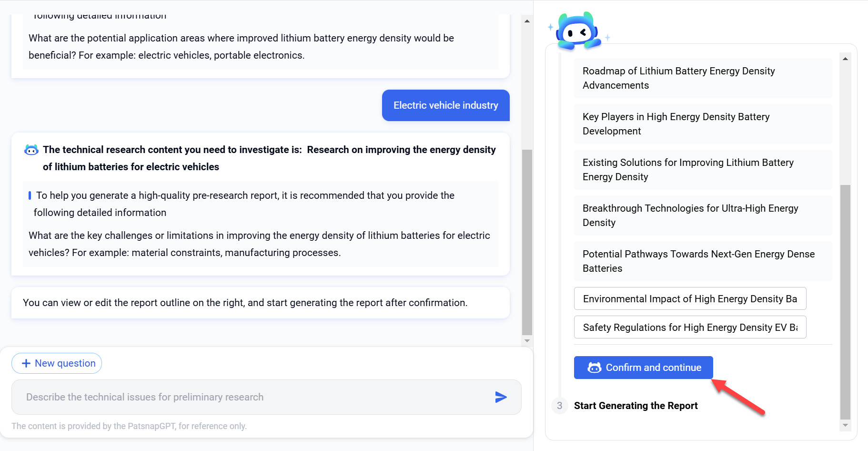Select Existing Solutions outline item
The image size is (868, 451).
(x=703, y=170)
